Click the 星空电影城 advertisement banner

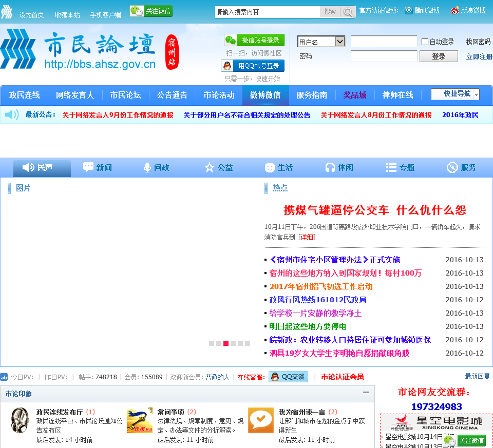click(437, 422)
